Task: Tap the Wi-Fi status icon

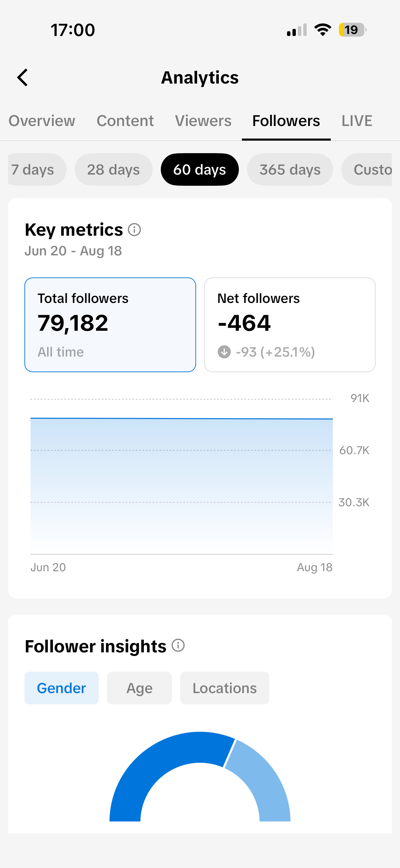Action: pyautogui.click(x=323, y=30)
